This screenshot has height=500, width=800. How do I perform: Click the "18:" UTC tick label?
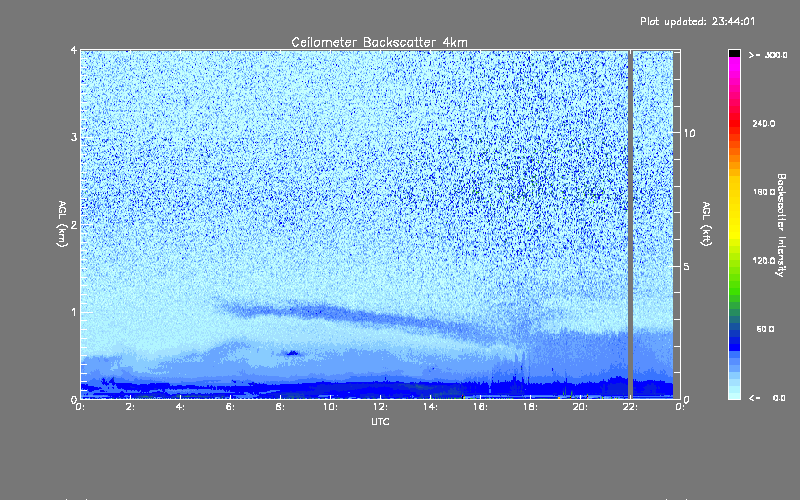(x=530, y=407)
